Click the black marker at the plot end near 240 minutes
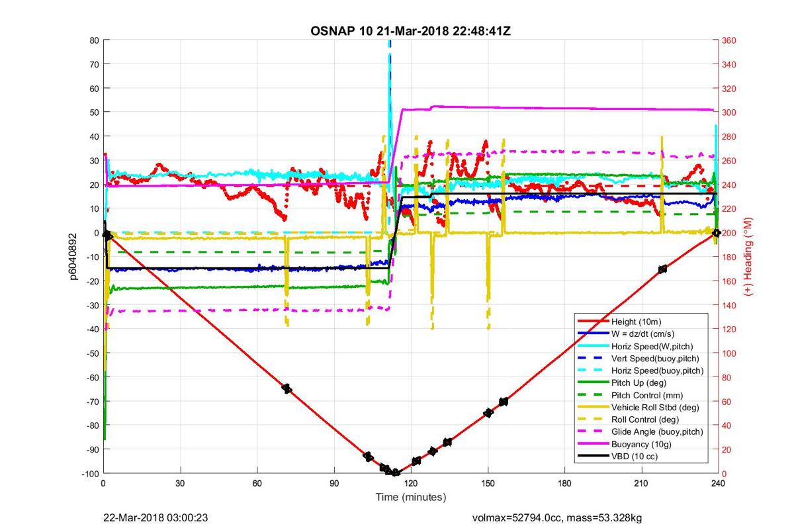 coord(716,233)
